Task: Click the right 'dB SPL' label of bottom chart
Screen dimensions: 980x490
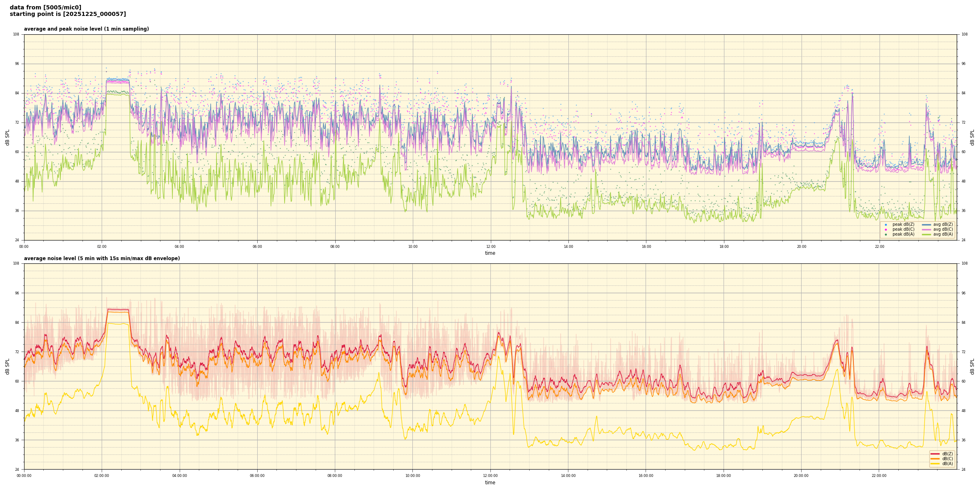Action: point(972,366)
